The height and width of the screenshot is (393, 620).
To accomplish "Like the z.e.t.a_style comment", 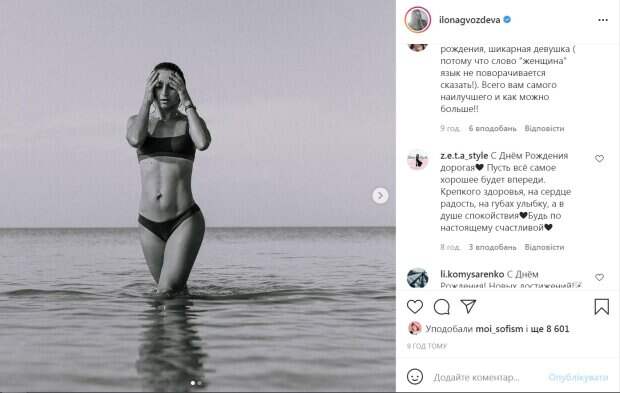I will coord(599,159).
